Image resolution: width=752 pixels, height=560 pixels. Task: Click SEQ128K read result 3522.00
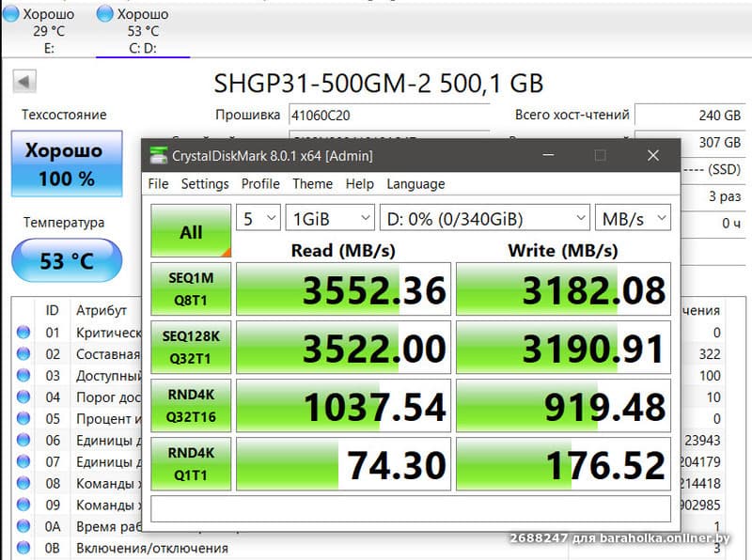point(344,347)
